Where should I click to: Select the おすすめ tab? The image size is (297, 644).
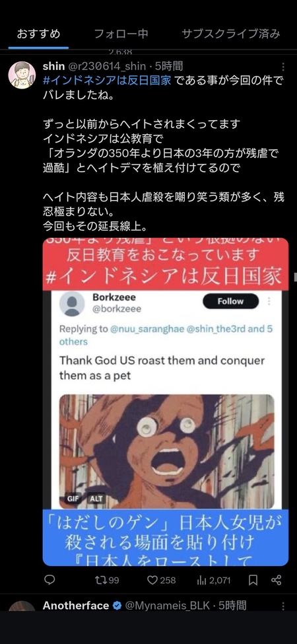(38, 34)
